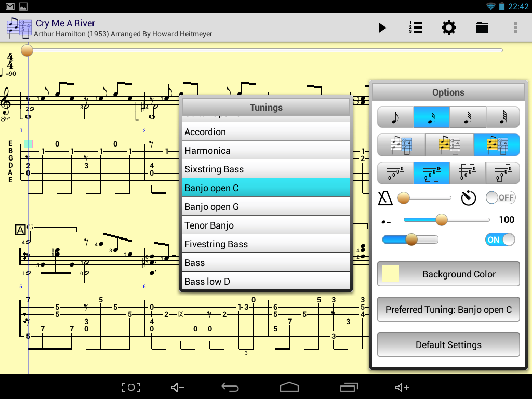Click the Cry Me A River title
Viewport: 532px width, 399px height.
click(x=65, y=23)
